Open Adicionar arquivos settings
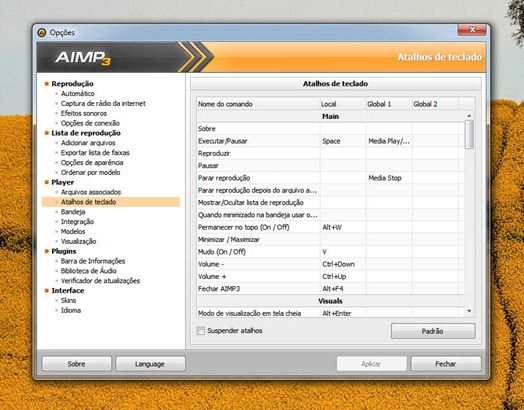 (88, 143)
